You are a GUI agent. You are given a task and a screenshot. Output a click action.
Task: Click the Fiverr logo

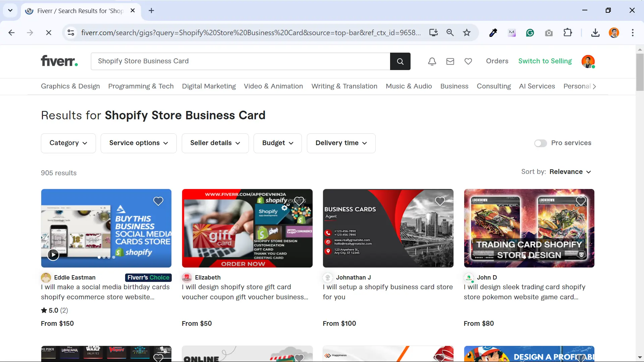[x=59, y=61]
